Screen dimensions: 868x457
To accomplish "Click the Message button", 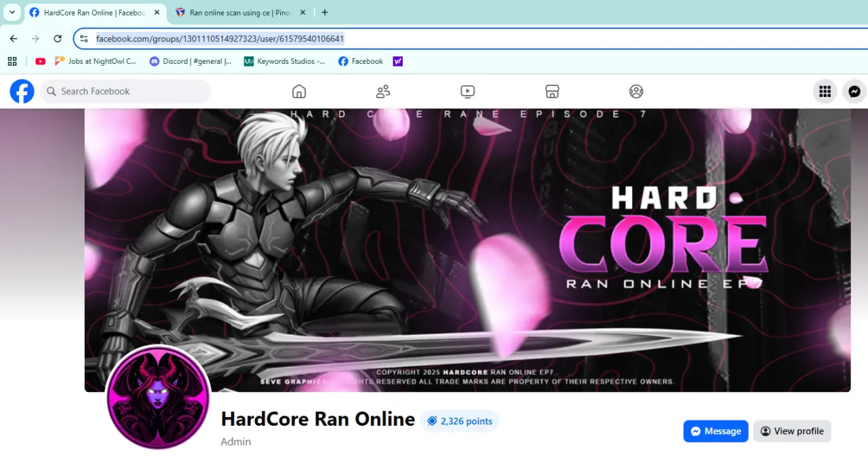I will tap(716, 431).
